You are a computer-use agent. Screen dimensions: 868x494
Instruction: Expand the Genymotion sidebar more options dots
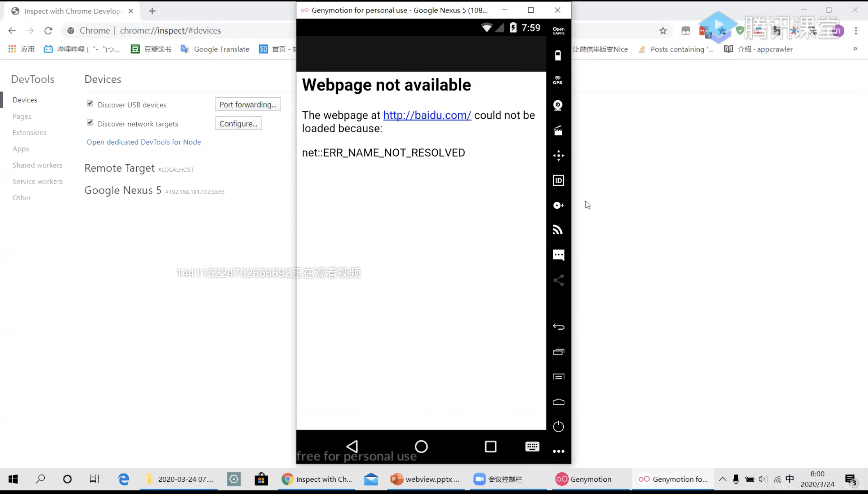click(558, 451)
